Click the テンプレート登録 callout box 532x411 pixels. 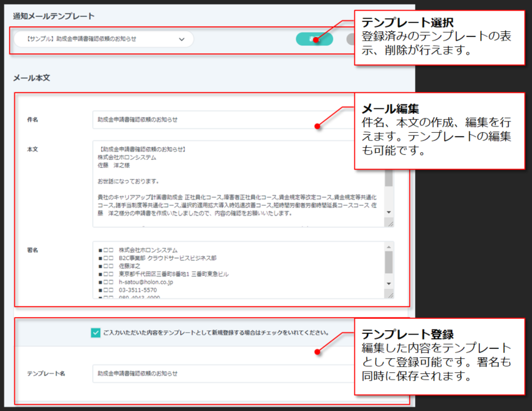tap(439, 356)
